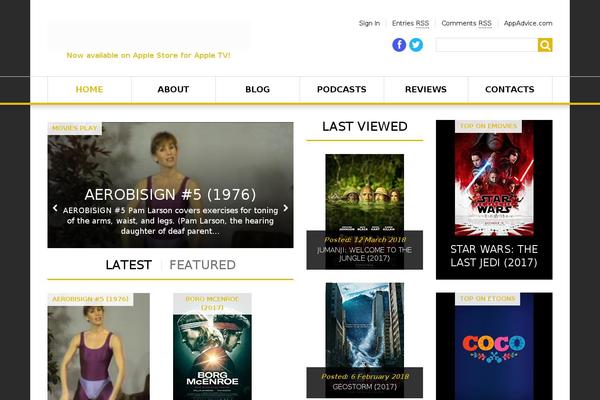Open AEROBISIGN #5 (1976) slider title
The image size is (600, 400).
coord(170,194)
